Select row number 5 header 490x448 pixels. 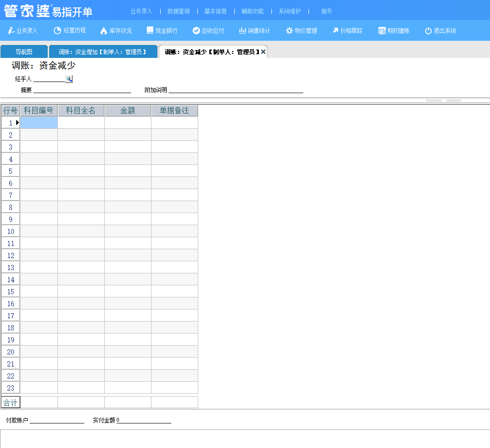click(x=11, y=171)
